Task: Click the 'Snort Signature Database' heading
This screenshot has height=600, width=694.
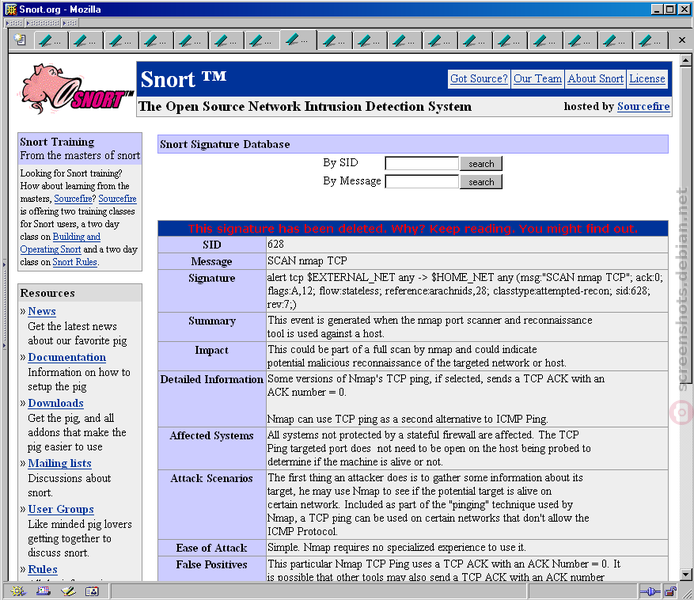Action: coord(225,144)
